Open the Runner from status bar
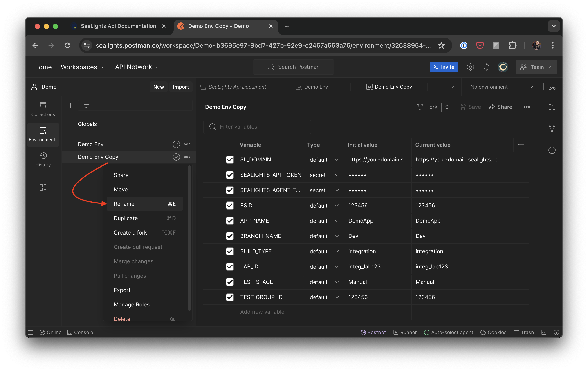 405,332
